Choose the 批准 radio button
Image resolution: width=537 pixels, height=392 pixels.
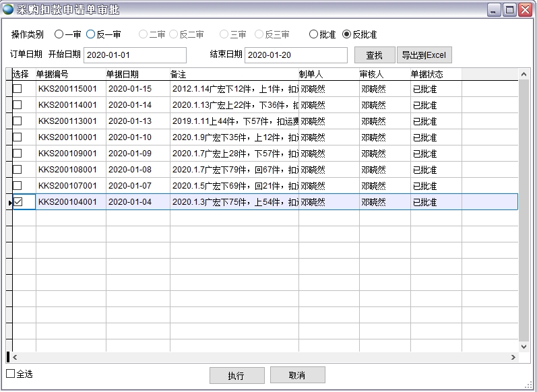click(313, 34)
